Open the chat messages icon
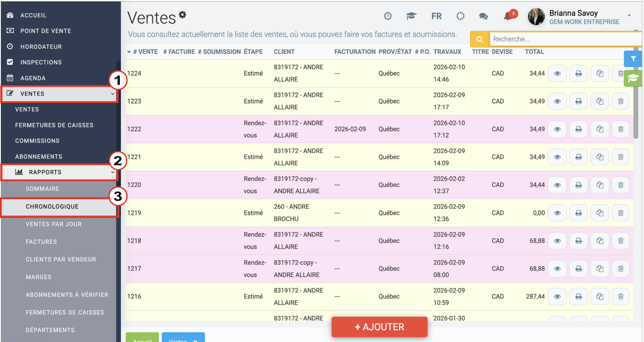Viewport: 644px width, 342px height. [483, 16]
